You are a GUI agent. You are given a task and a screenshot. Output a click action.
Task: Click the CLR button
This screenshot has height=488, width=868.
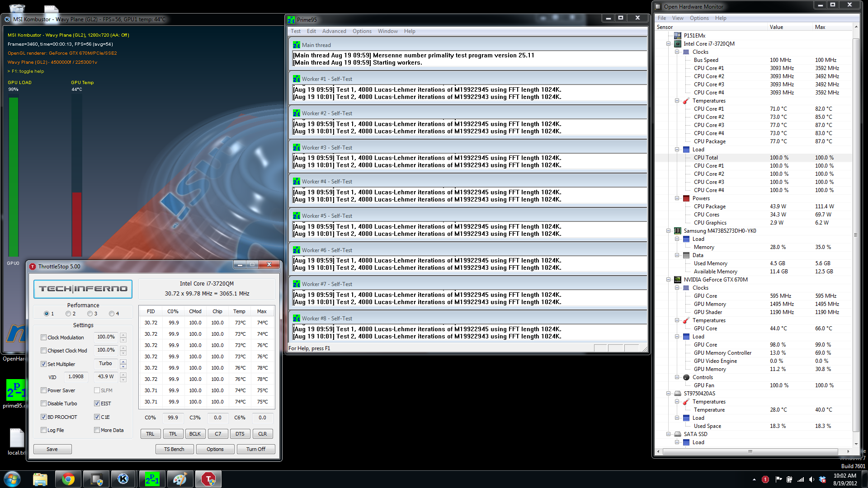(x=263, y=434)
